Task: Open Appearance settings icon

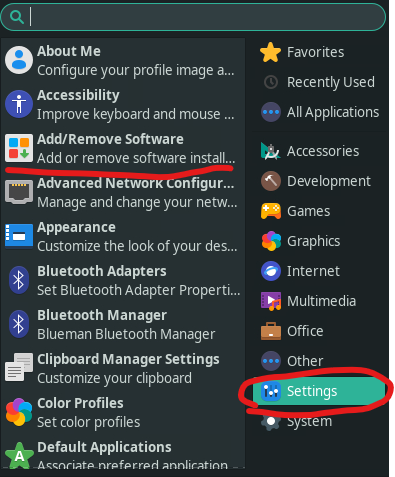Action: (x=19, y=236)
